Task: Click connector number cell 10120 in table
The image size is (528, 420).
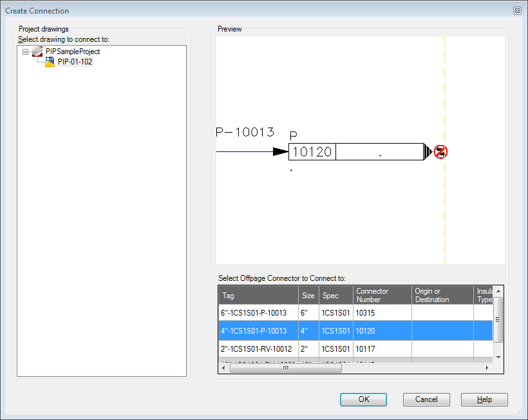Action: click(382, 330)
